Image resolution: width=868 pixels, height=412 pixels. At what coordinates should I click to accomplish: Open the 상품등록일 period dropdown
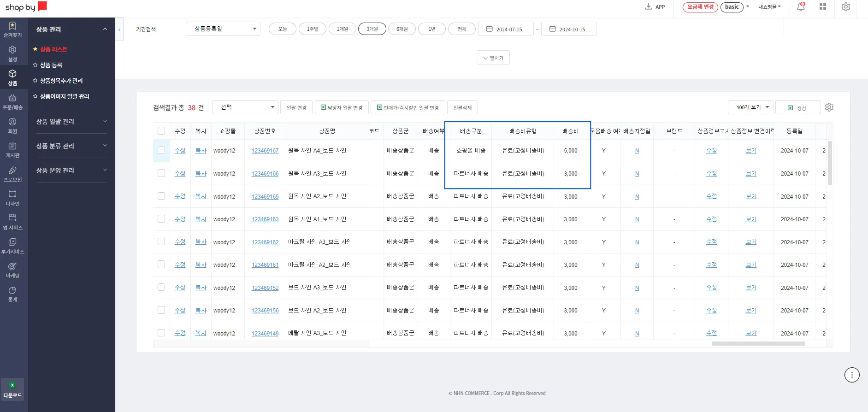[223, 29]
